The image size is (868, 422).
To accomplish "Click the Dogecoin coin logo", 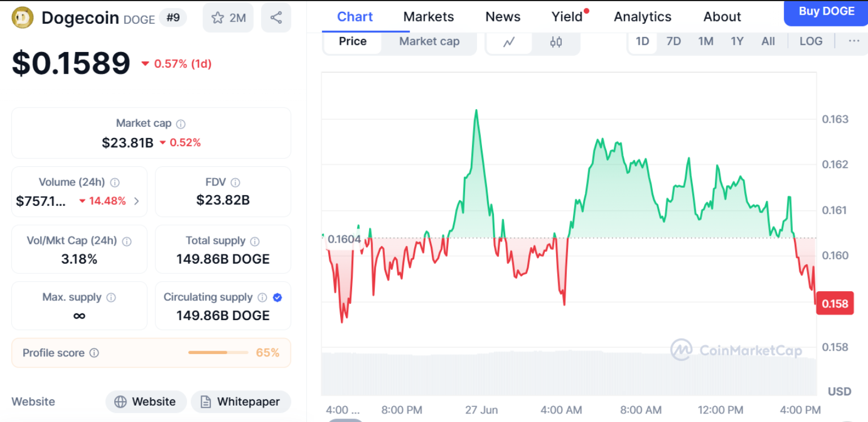I will 23,18.
